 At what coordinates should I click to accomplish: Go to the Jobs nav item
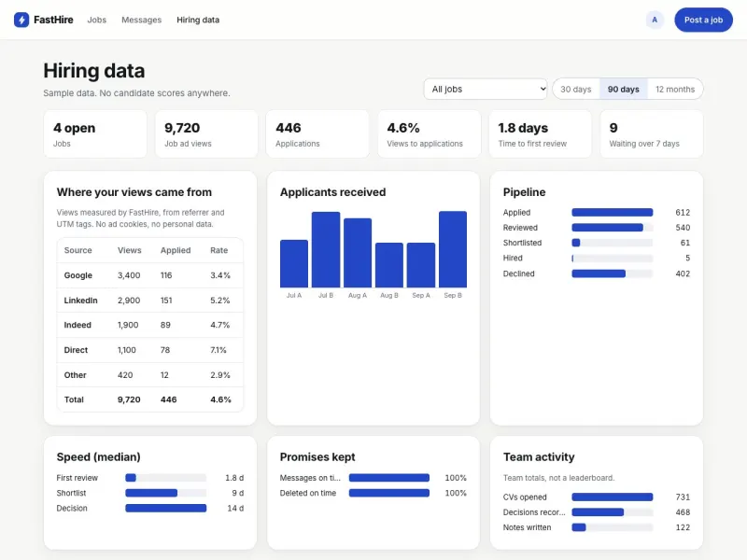click(x=97, y=20)
